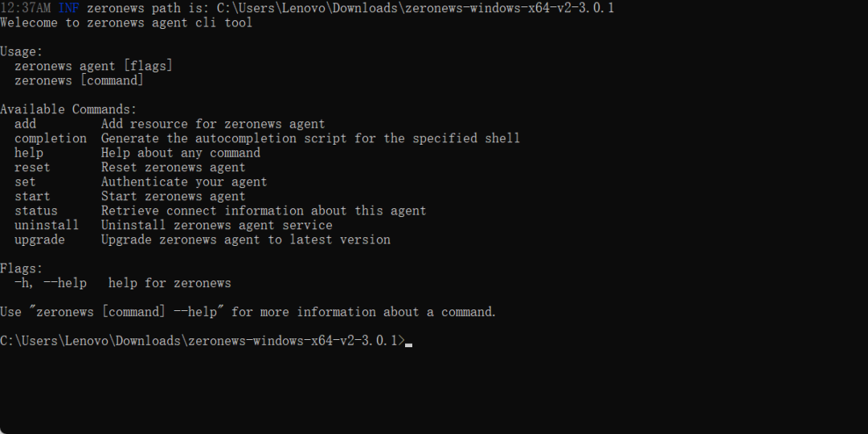Click the '-h, --help' flag text
The height and width of the screenshot is (434, 868).
pos(50,283)
